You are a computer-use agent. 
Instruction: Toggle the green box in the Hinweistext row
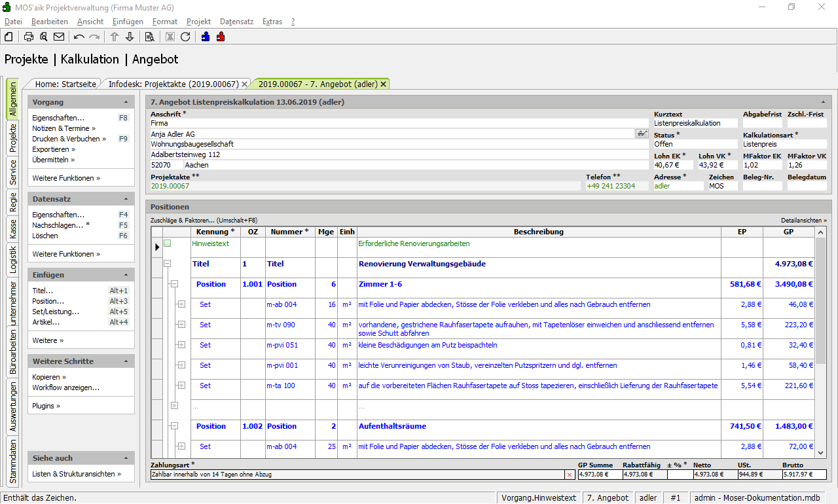coord(167,243)
